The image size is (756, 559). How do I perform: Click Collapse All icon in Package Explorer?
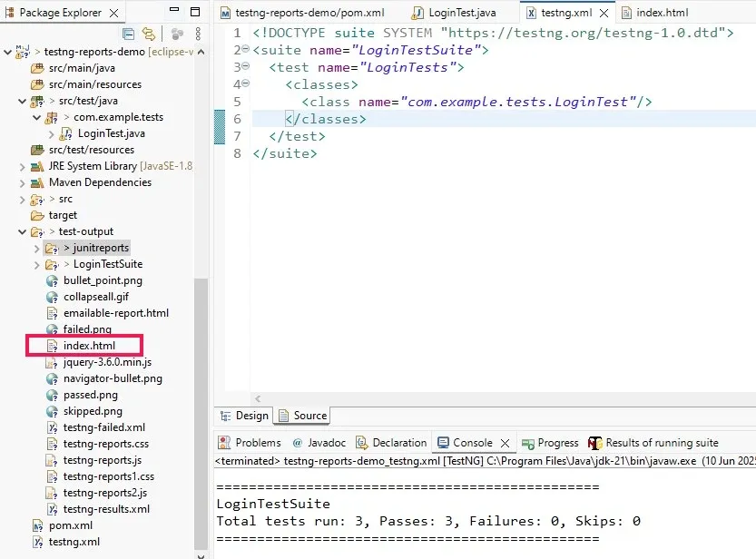pyautogui.click(x=128, y=34)
